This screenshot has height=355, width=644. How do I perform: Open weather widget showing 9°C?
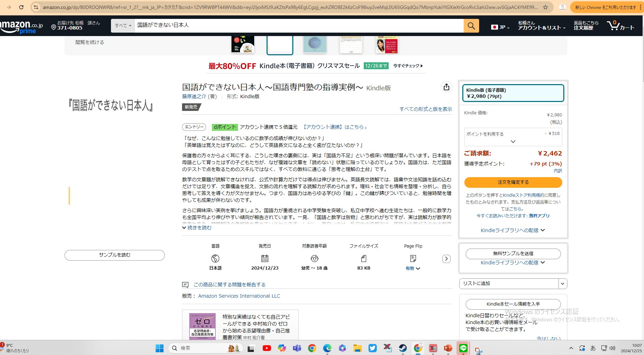pos(15,348)
